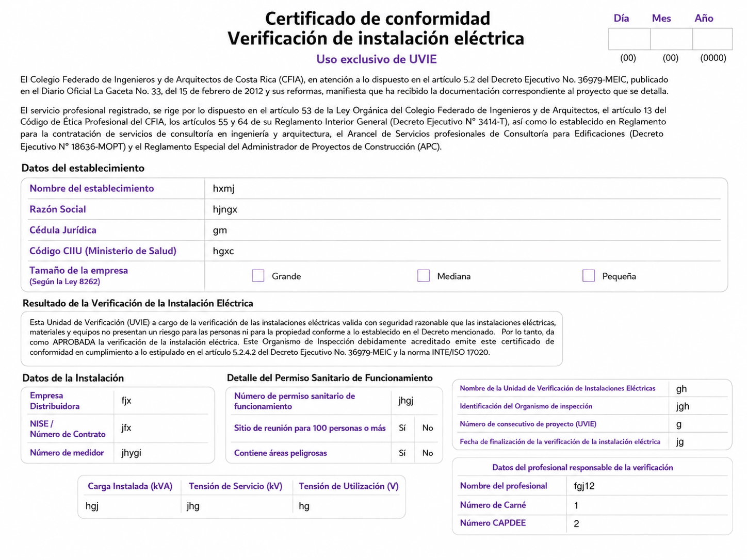Click the Número de medidor field
This screenshot has height=560, width=747.
tap(161, 453)
